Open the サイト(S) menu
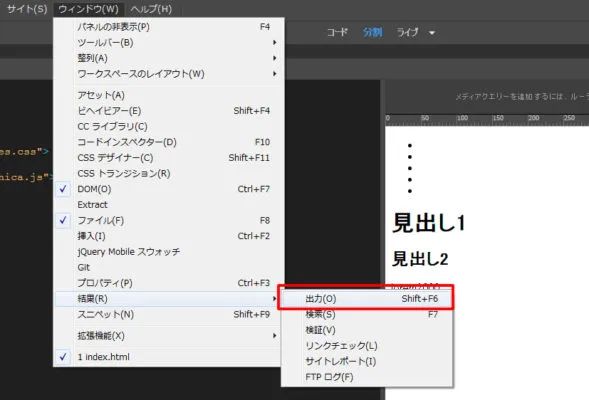This screenshot has width=589, height=400. (27, 9)
